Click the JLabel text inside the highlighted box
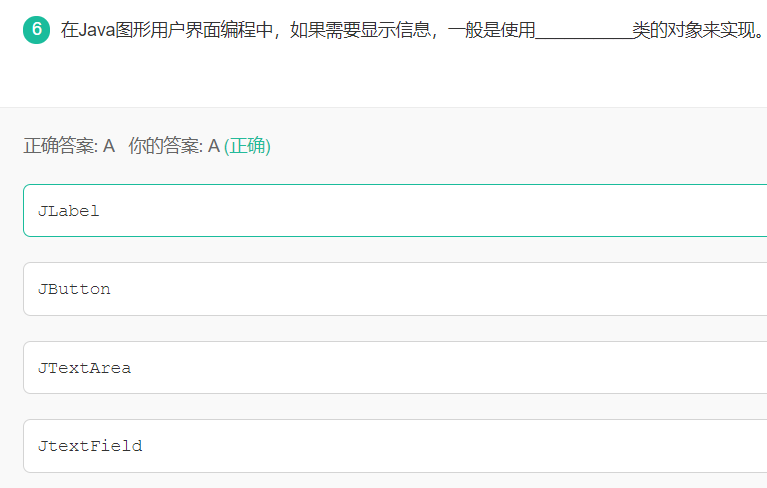 pyautogui.click(x=68, y=211)
